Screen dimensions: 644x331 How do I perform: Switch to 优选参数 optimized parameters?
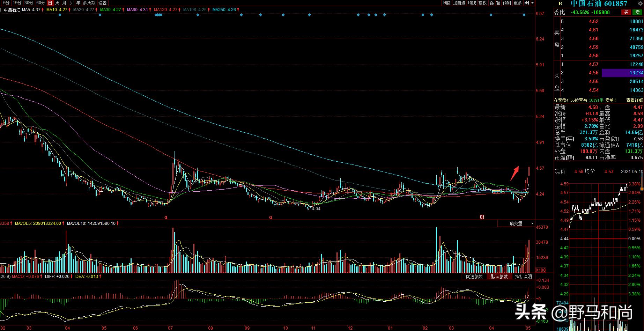click(x=474, y=277)
